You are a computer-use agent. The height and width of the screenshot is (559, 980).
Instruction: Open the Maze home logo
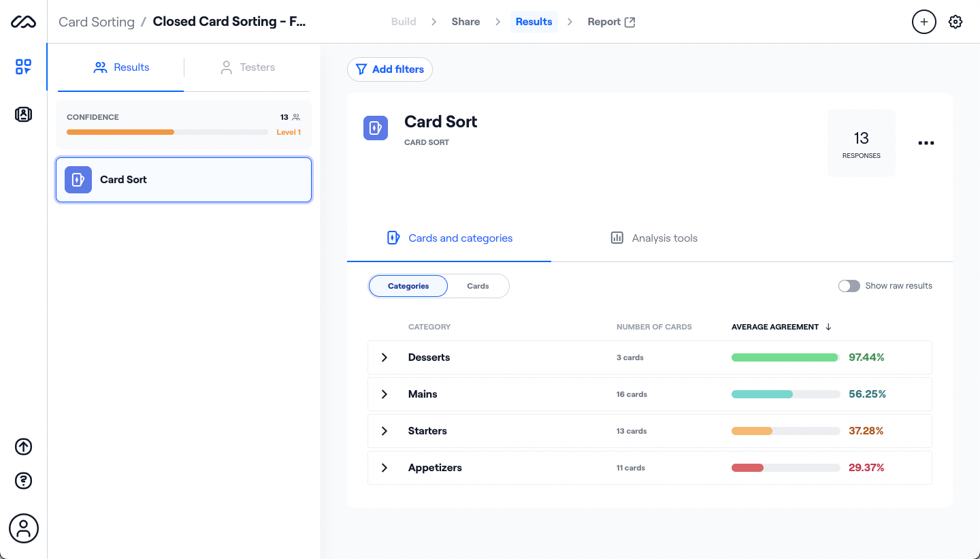point(23,21)
